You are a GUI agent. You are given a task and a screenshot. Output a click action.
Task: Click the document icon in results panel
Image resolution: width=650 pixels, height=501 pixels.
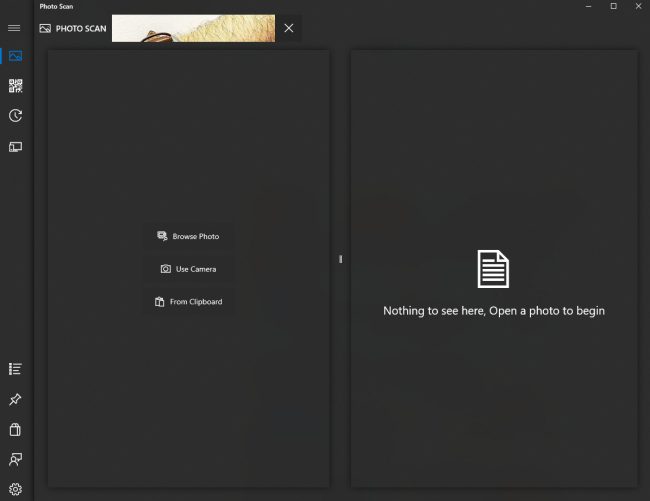tap(493, 269)
